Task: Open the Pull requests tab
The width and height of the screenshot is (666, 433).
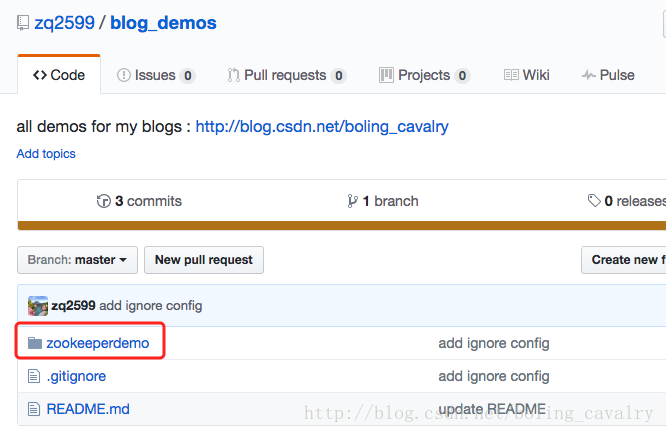Action: coord(286,75)
